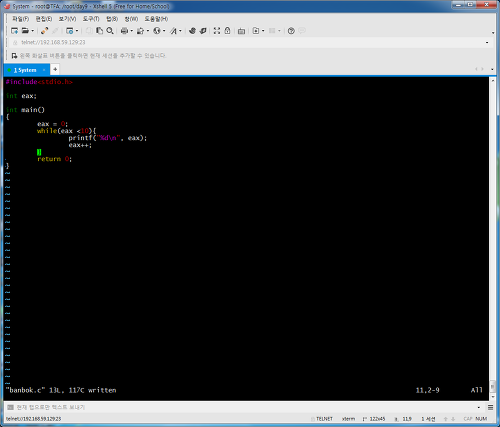Expand the properties icon dropdown arrow
The image size is (500, 427).
[x=77, y=31]
